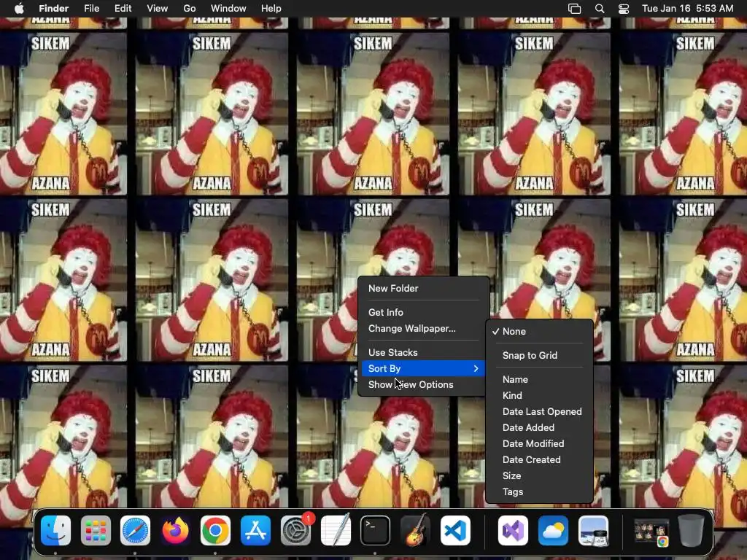Sort by Date Created
This screenshot has height=560, width=747.
point(539,460)
